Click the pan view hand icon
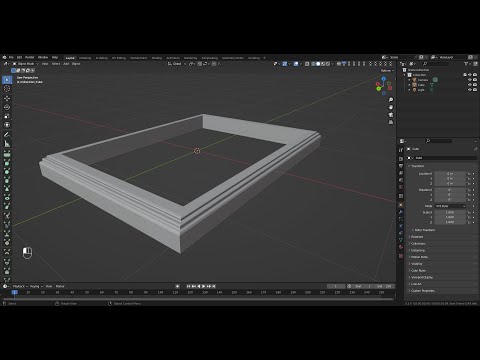Screen dimensions: 480x360 391,107
